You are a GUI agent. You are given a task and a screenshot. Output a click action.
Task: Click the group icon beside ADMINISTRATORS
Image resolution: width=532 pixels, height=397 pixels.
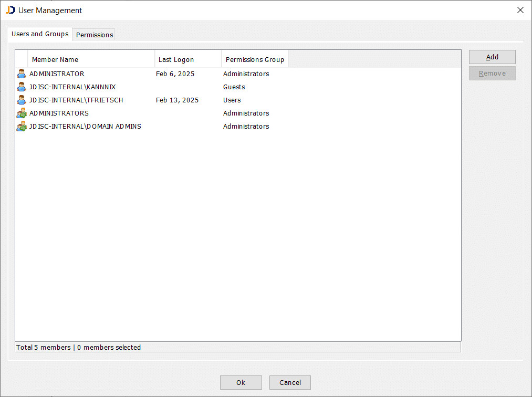pyautogui.click(x=21, y=113)
